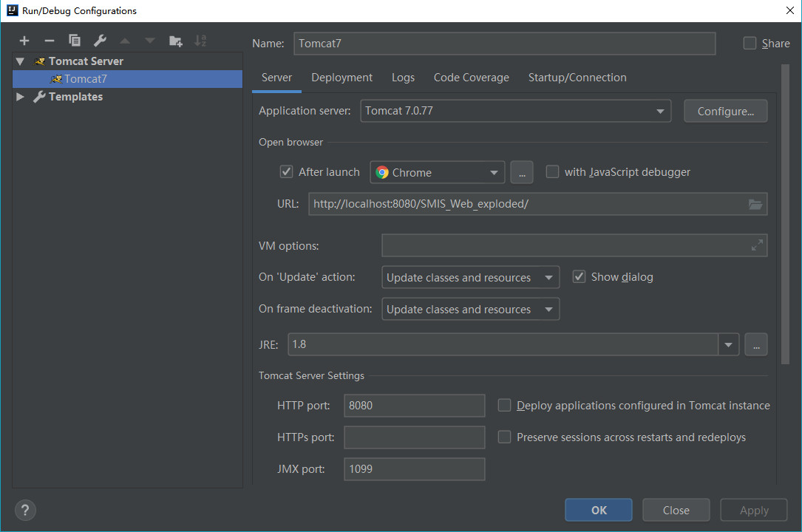Switch to the Deployment tab
802x532 pixels.
[x=341, y=78]
